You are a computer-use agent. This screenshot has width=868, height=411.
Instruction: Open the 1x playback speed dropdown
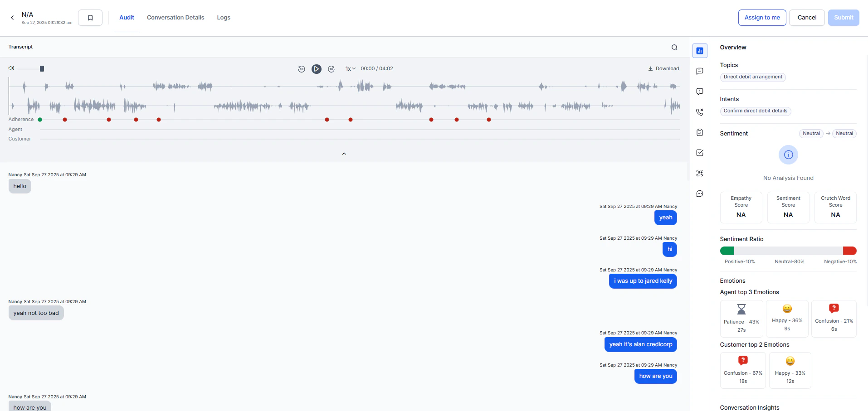[x=350, y=69]
